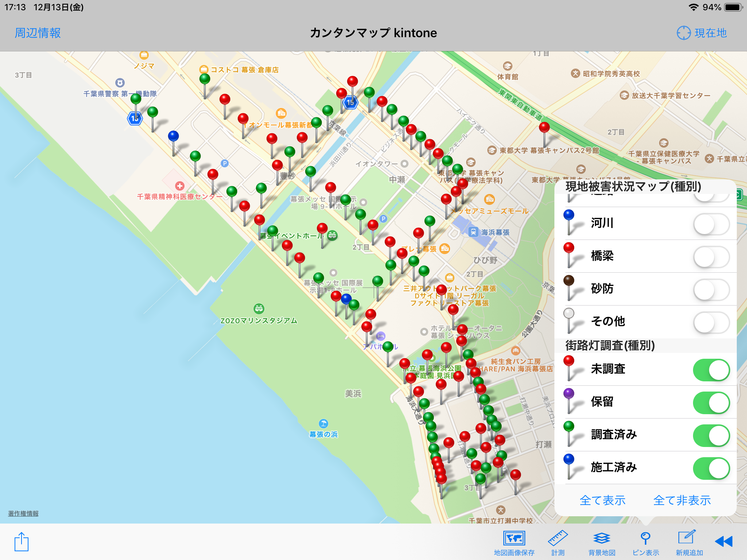Open 著作権情報 copyright link
This screenshot has width=747, height=560.
pyautogui.click(x=23, y=513)
